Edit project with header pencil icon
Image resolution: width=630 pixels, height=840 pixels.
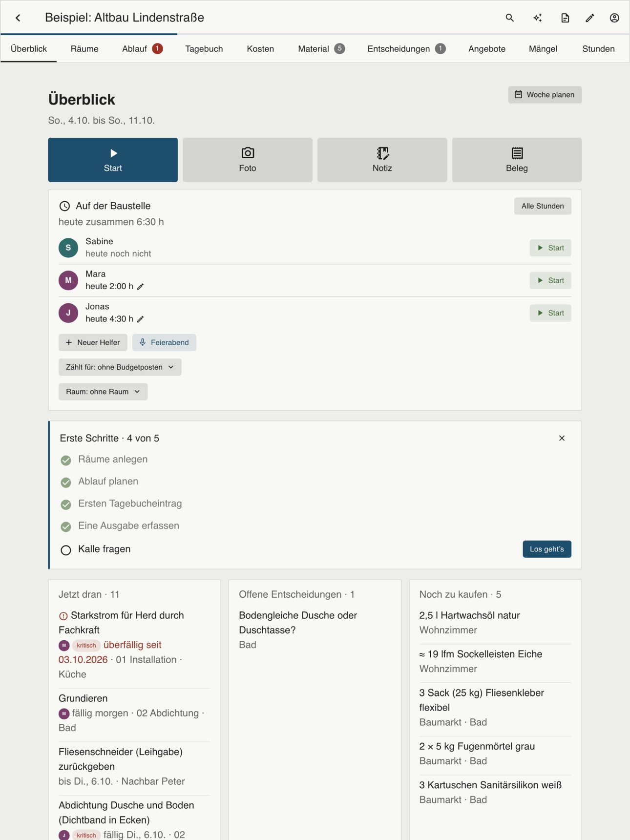tap(590, 18)
